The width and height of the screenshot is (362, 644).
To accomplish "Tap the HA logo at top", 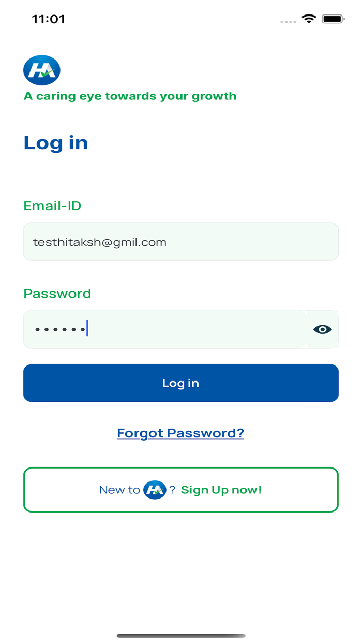I will pos(42,70).
